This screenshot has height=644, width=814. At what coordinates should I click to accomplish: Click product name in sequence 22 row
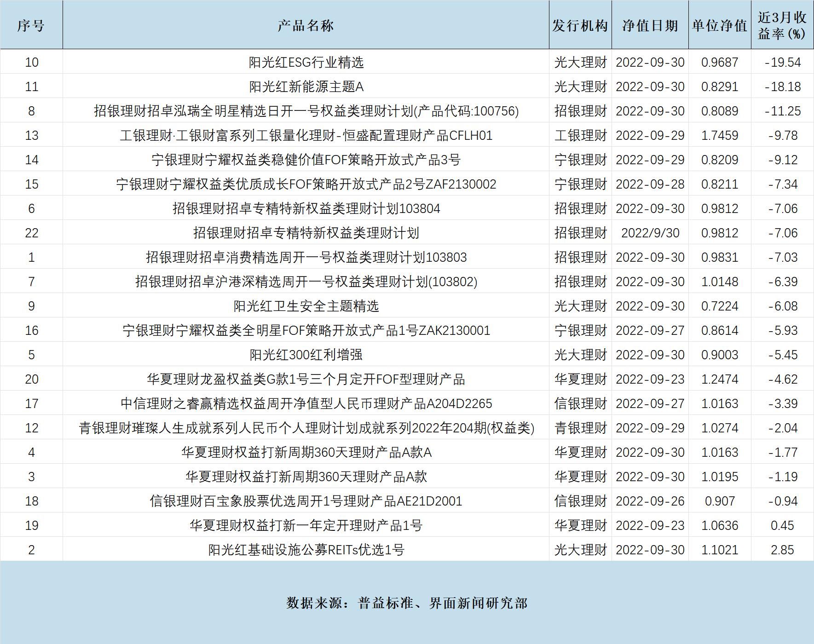pyautogui.click(x=306, y=233)
